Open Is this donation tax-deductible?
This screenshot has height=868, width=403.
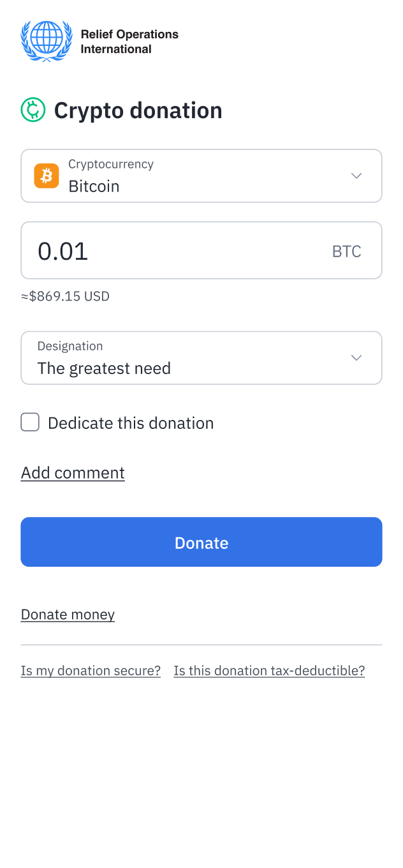click(x=268, y=670)
